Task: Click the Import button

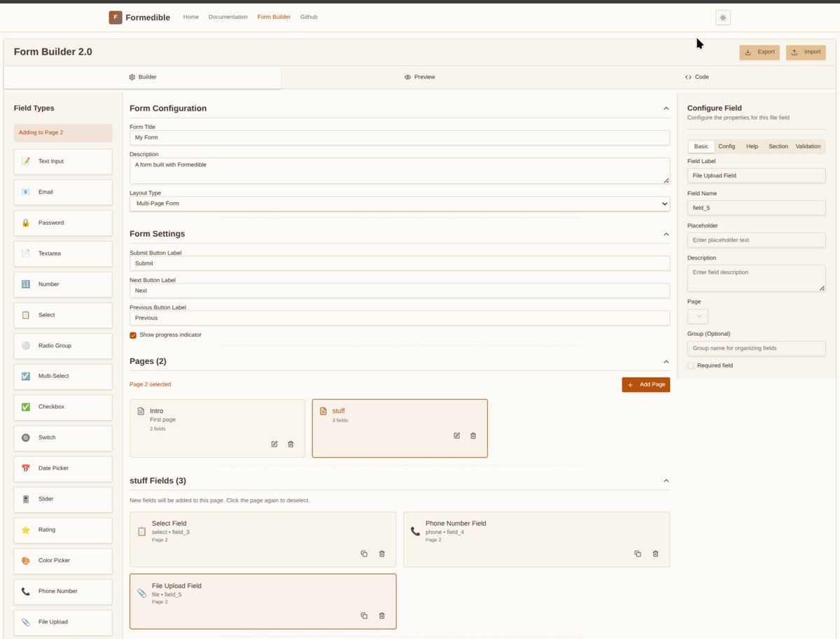Action: (x=806, y=52)
